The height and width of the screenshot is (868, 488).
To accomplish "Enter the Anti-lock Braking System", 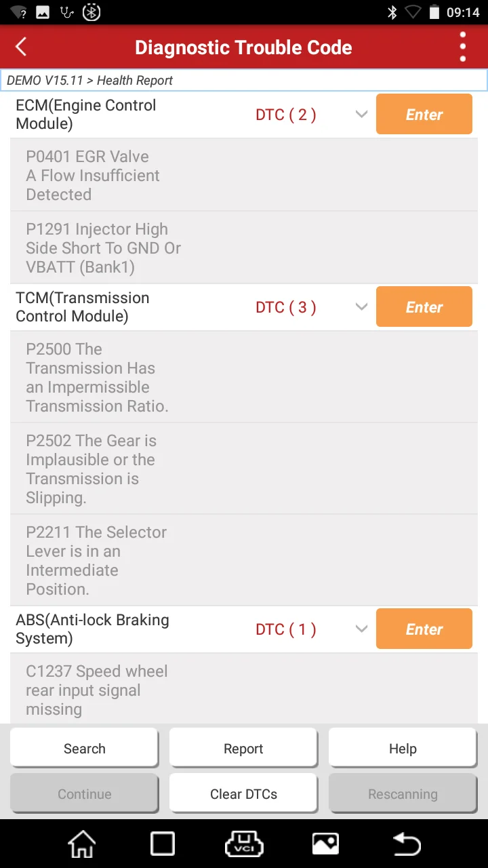I will pos(424,629).
